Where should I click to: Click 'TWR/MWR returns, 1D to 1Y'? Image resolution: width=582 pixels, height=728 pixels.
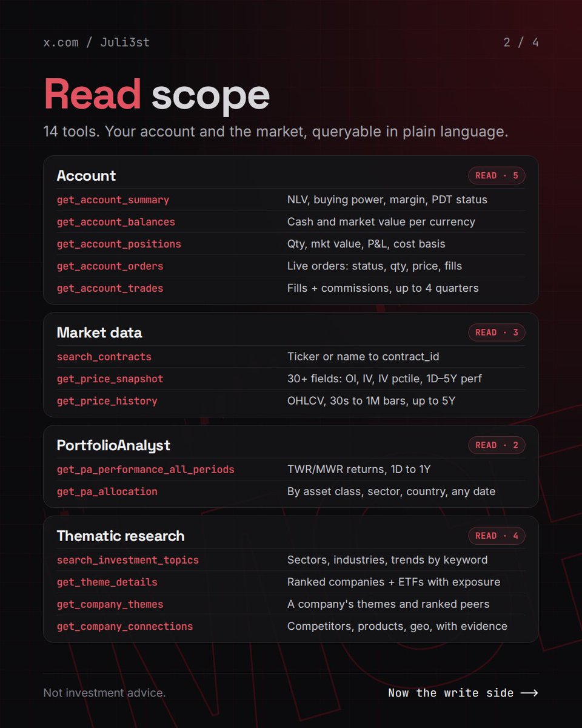point(360,470)
